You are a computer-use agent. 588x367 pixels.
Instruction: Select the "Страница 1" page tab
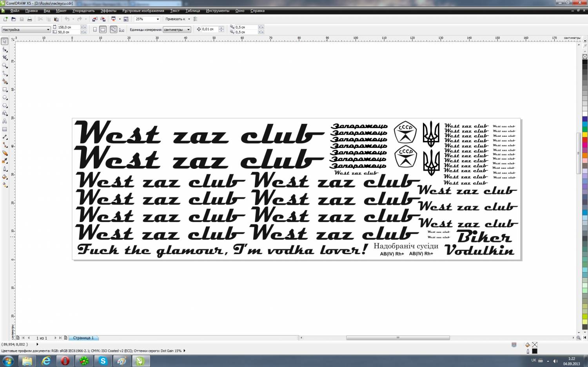[x=83, y=338]
